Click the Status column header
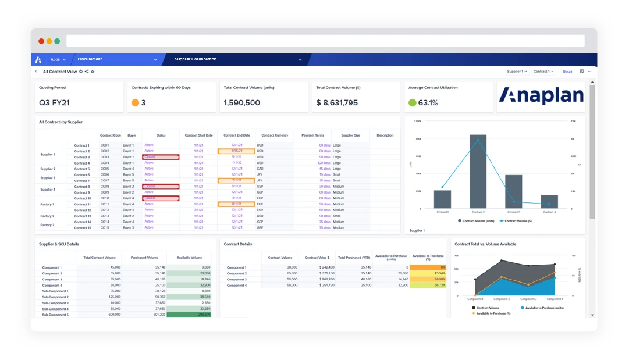Viewport: 629px width, 364px height. 161,135
